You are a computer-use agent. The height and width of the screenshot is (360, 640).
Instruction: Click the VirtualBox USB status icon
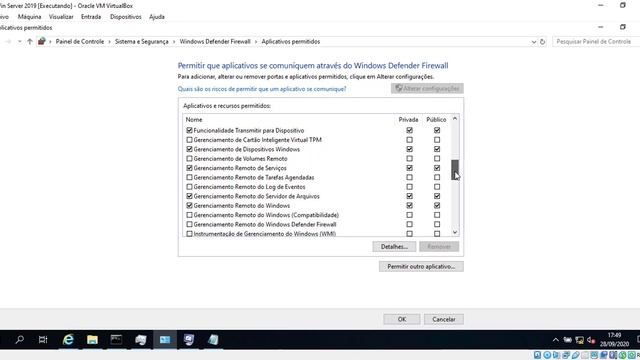(576, 355)
